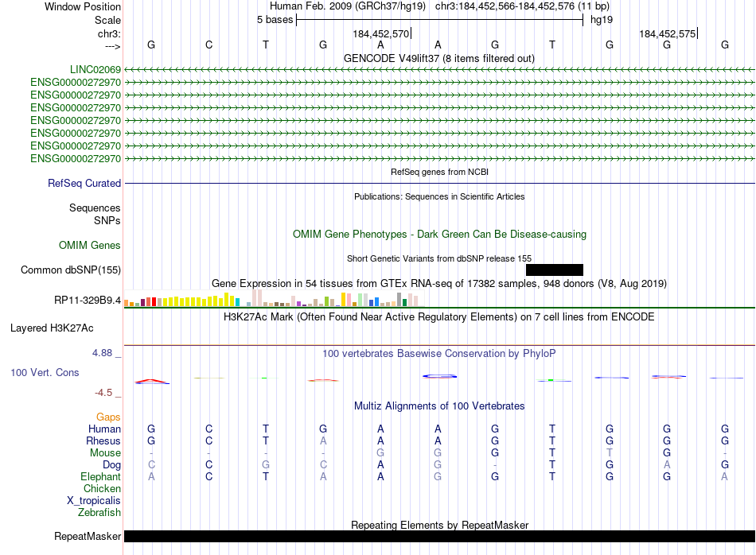The height and width of the screenshot is (555, 756).
Task: Select the Human alignment row label
Action: (104, 429)
